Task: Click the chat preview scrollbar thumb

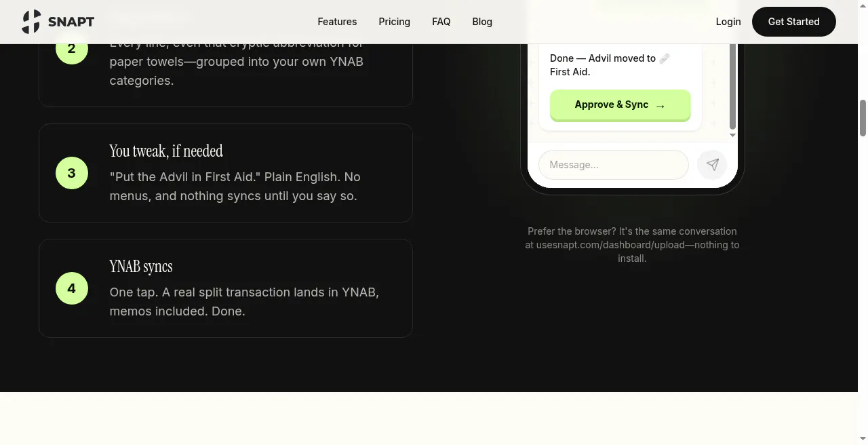Action: click(x=732, y=86)
